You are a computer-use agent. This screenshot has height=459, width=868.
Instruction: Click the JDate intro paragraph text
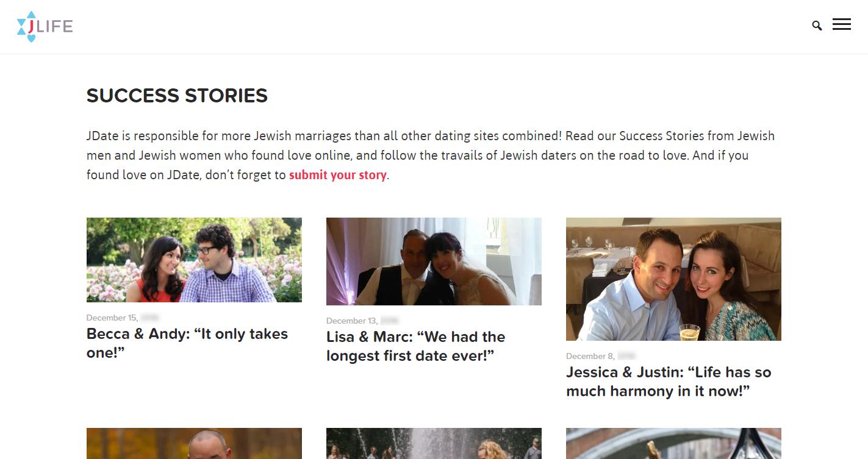coord(431,155)
